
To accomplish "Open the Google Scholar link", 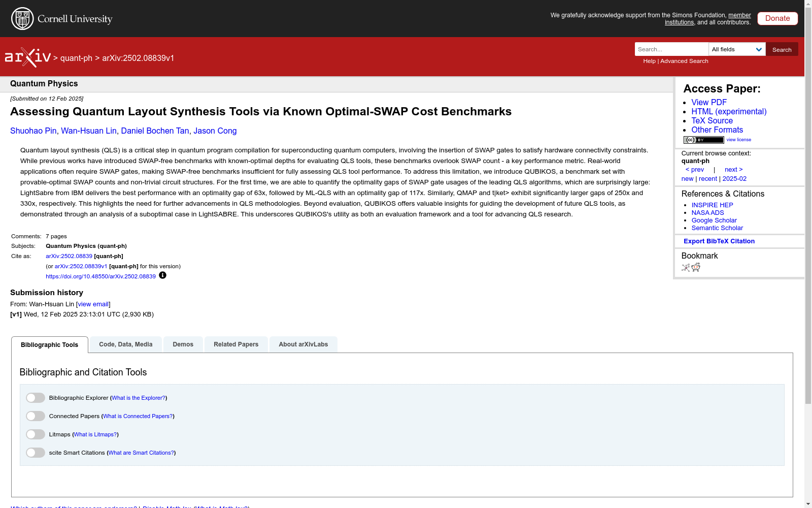I will coord(714,220).
